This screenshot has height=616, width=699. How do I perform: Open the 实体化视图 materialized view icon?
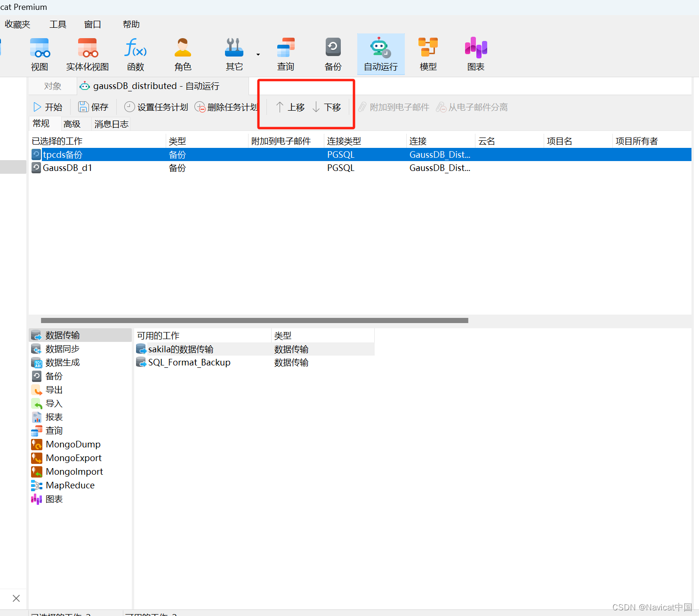(88, 54)
